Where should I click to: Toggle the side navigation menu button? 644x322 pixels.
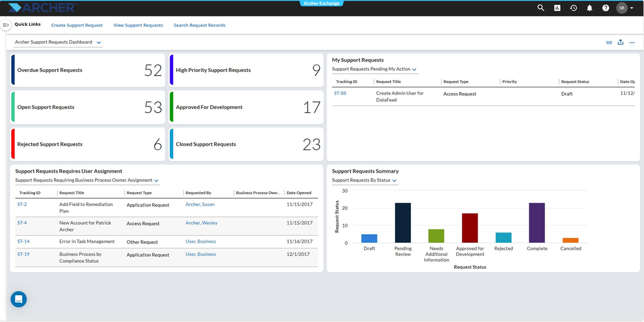(x=6, y=25)
